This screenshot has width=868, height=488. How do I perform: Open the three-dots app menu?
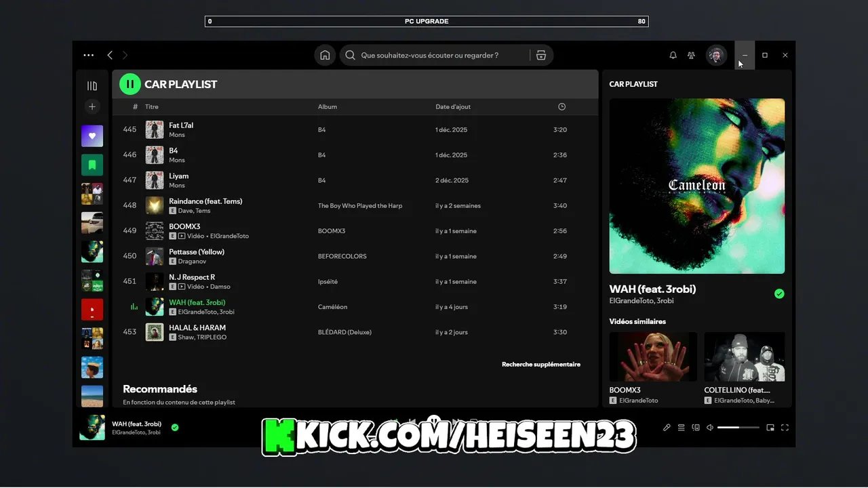click(88, 55)
